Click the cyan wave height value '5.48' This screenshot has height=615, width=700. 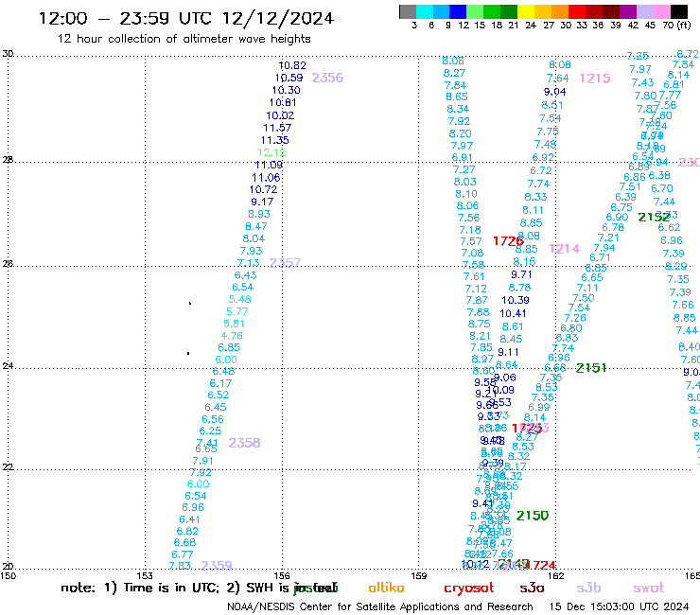240,299
